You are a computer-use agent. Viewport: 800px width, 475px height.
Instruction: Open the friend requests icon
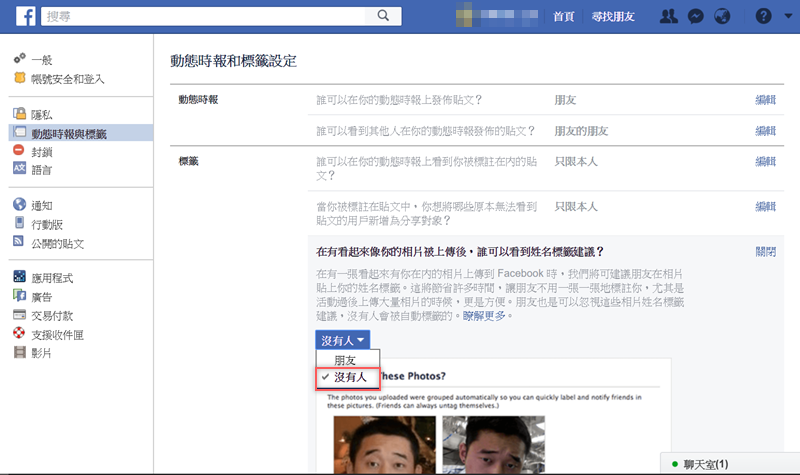(668, 16)
